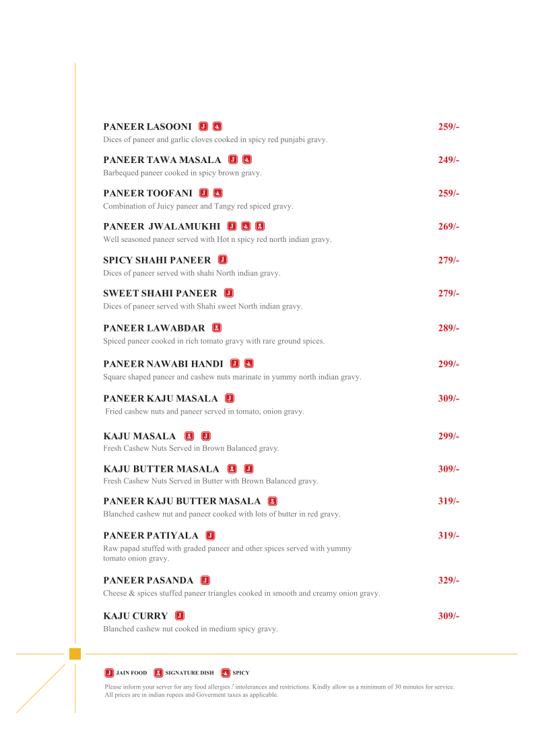Click the yellow square marker above the legend

point(75,654)
